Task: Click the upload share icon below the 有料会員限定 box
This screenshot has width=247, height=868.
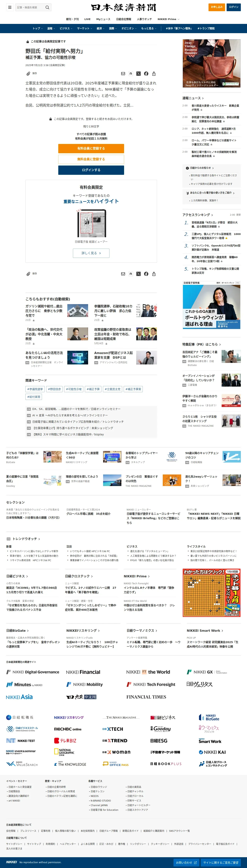Action: click(154, 274)
